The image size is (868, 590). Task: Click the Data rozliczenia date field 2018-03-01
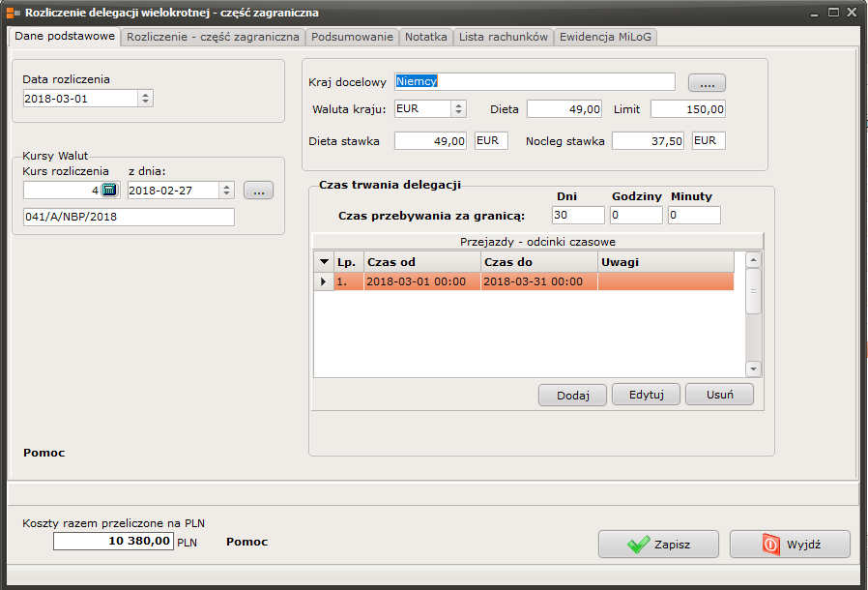tap(80, 99)
